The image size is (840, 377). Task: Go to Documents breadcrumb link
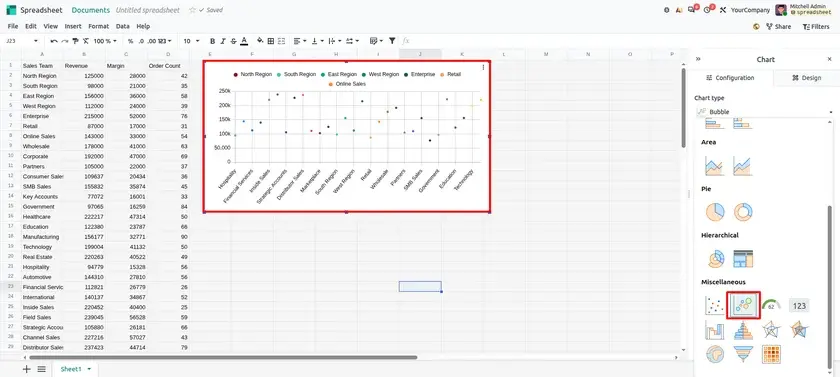91,10
